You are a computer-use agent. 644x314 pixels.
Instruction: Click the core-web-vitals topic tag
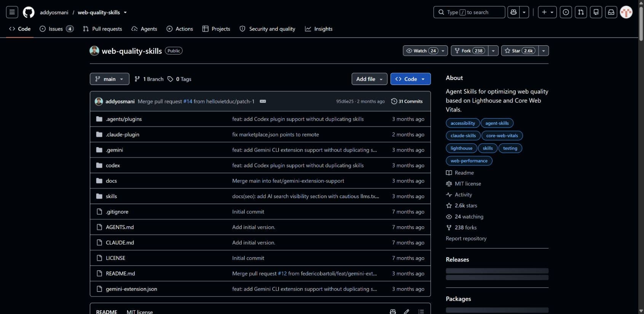pos(502,136)
